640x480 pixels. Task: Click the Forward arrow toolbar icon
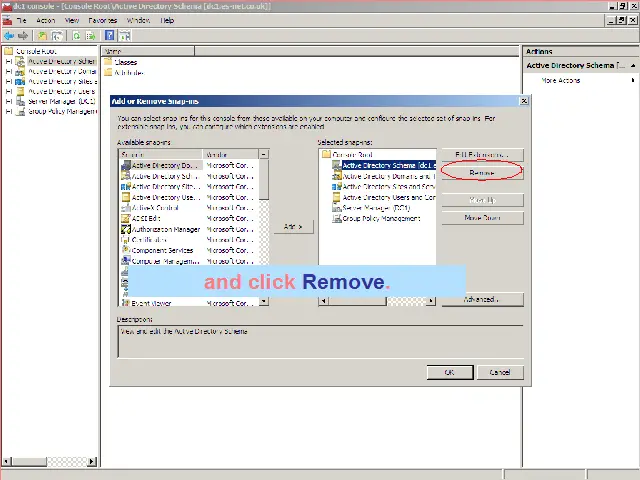[x=23, y=36]
